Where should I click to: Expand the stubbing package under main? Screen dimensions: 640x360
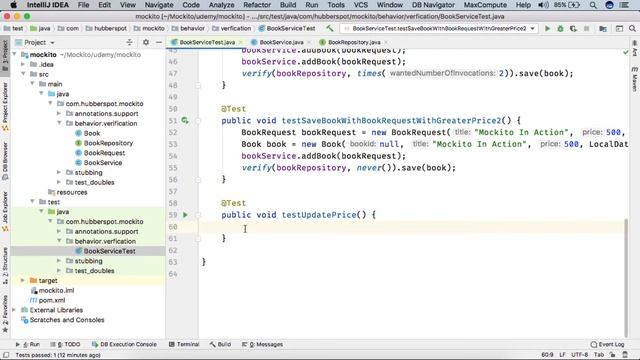[x=59, y=172]
